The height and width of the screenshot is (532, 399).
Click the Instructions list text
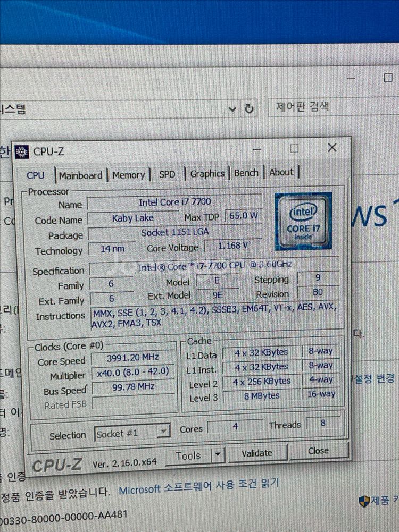click(x=214, y=315)
